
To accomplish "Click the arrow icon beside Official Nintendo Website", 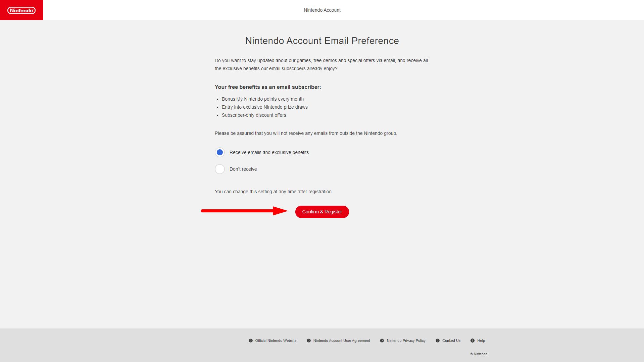I will point(251,341).
